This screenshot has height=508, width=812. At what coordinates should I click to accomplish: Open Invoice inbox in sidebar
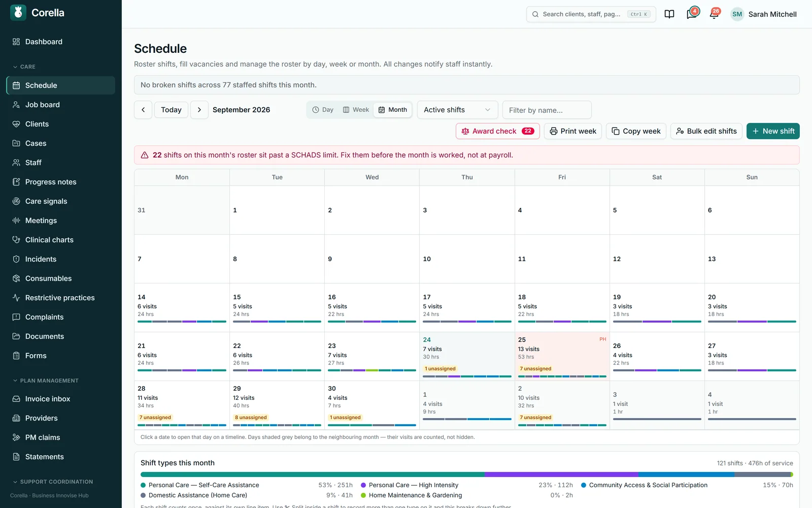click(61, 399)
